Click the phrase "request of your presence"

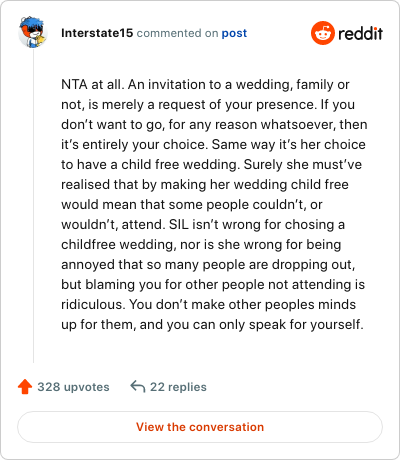point(236,105)
